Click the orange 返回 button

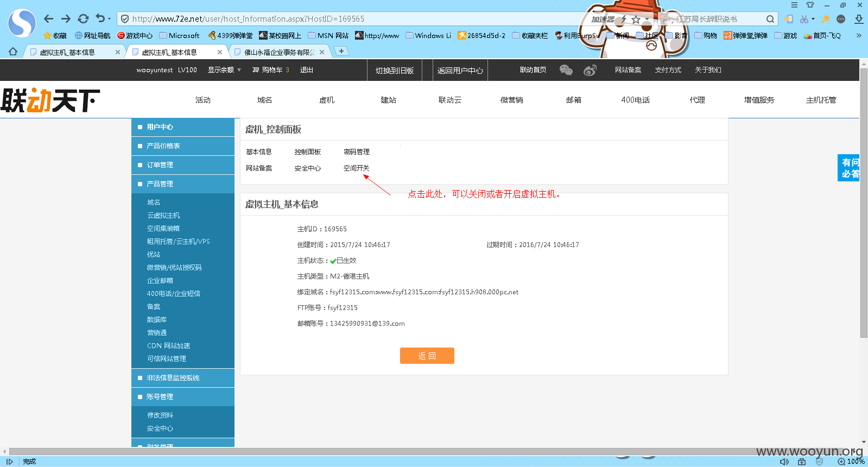(427, 356)
